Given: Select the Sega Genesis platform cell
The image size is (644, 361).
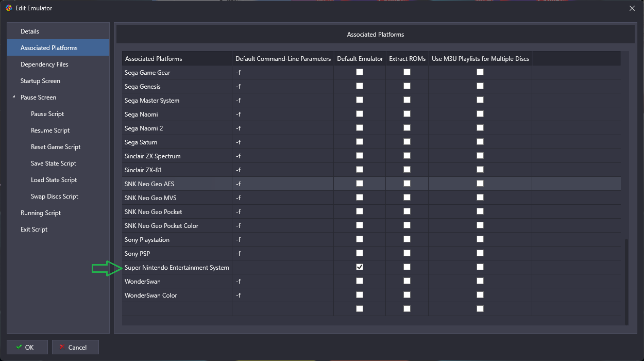Looking at the screenshot, I should pyautogui.click(x=177, y=87).
